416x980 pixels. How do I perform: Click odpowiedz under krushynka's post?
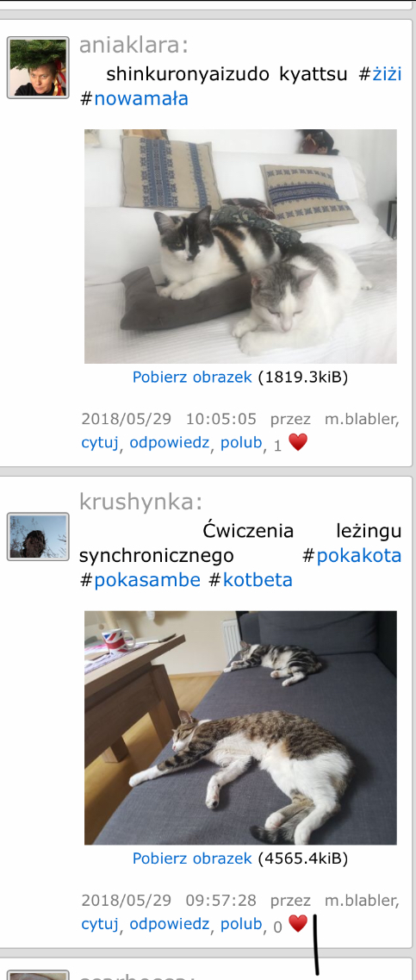click(170, 924)
